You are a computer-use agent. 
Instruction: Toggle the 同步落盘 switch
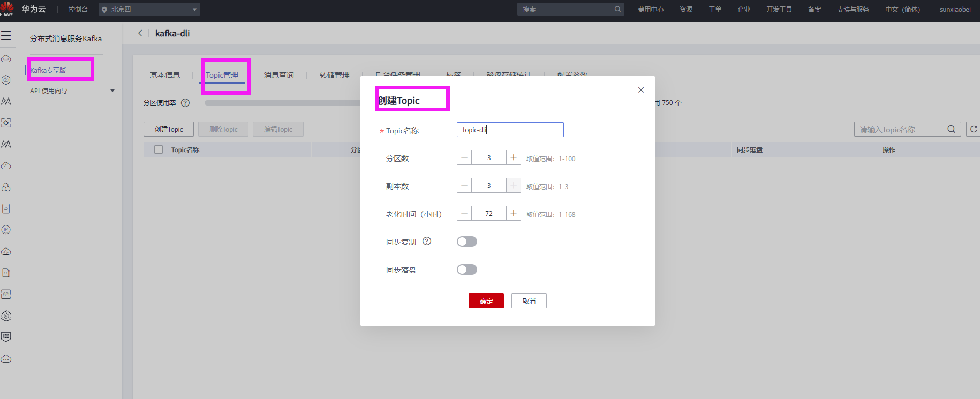(x=467, y=269)
